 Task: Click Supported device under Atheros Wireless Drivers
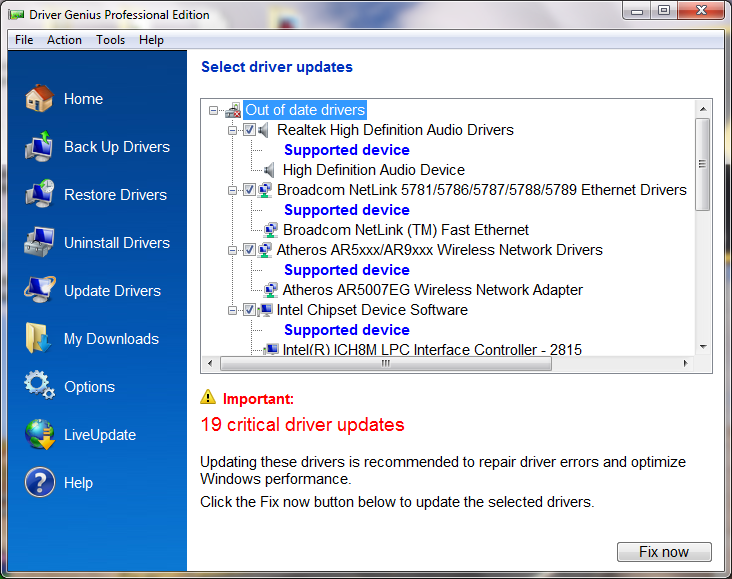pos(346,270)
